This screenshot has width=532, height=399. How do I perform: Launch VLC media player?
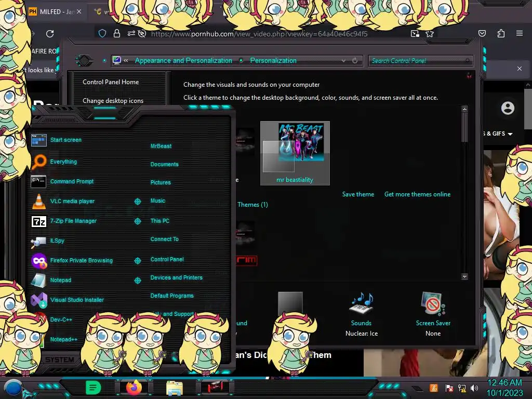click(63, 201)
